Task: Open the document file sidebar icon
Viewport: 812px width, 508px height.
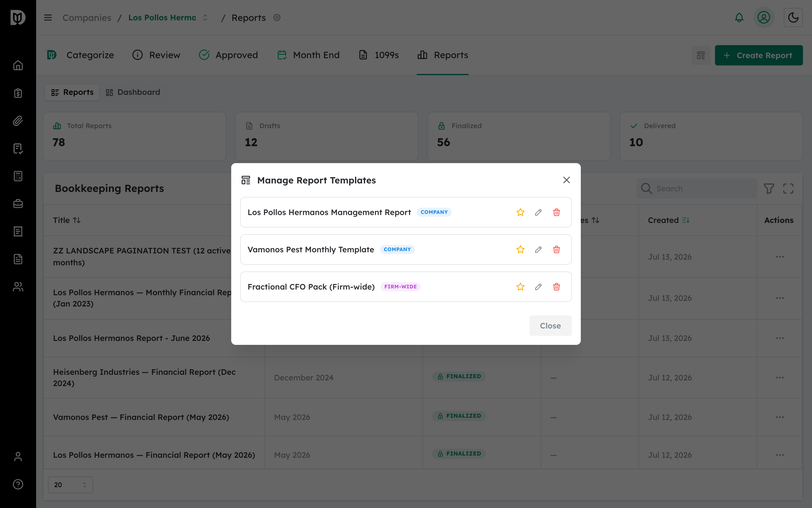Action: tap(18, 259)
